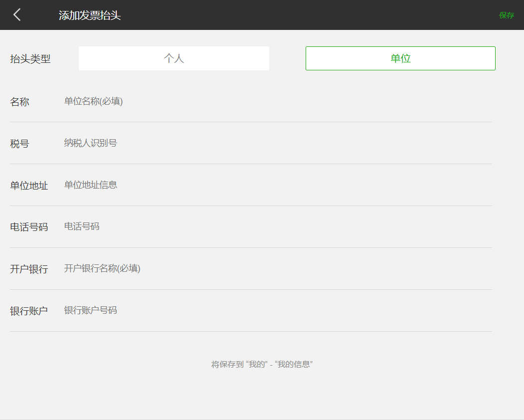Screen dimensions: 524x420
Task: Click the 开户银行 field label
Action: [x=29, y=269]
